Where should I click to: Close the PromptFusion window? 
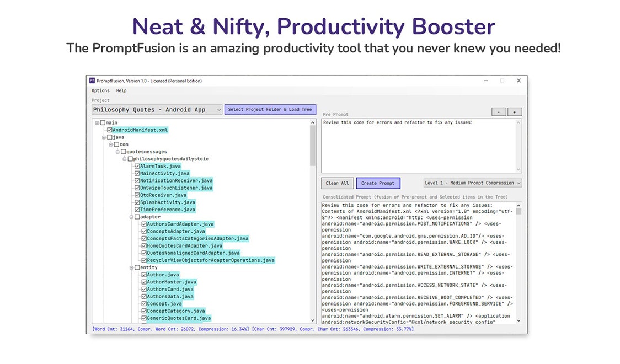[x=519, y=81]
